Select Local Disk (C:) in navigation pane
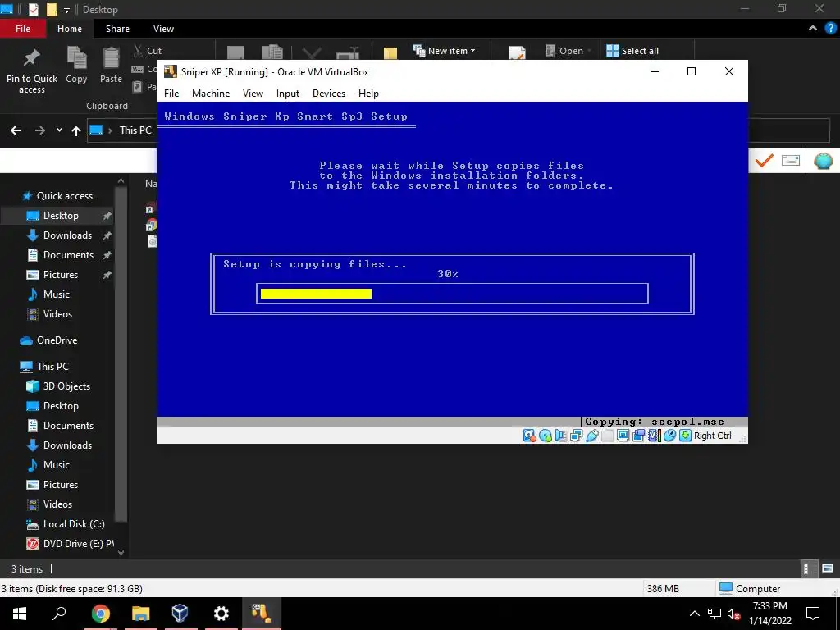 coord(74,524)
